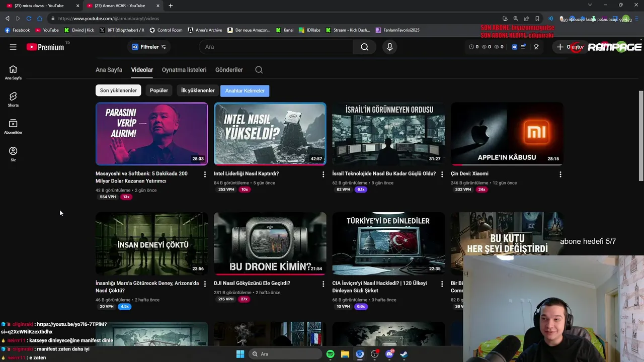
Task: Open Steam from the taskbar
Action: (x=404, y=354)
